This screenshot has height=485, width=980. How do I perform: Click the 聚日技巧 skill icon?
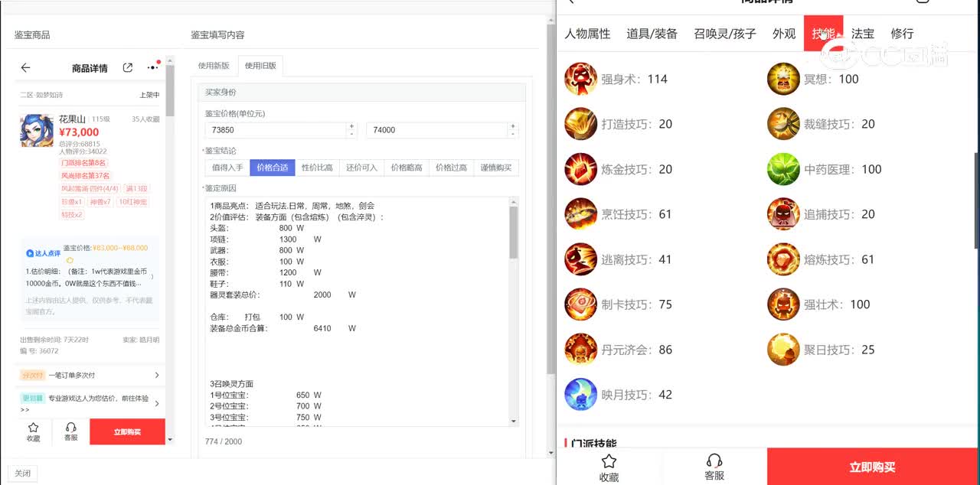pyautogui.click(x=783, y=350)
